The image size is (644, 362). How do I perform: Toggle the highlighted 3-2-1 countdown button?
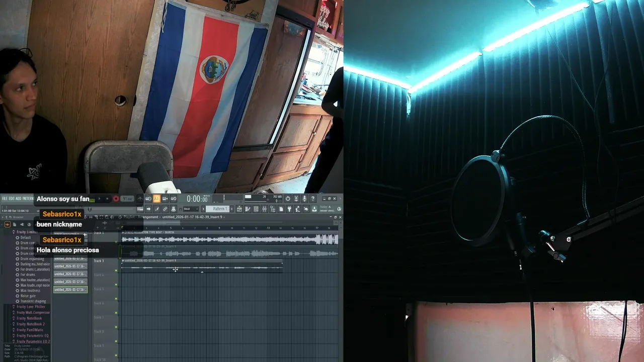[x=157, y=199]
